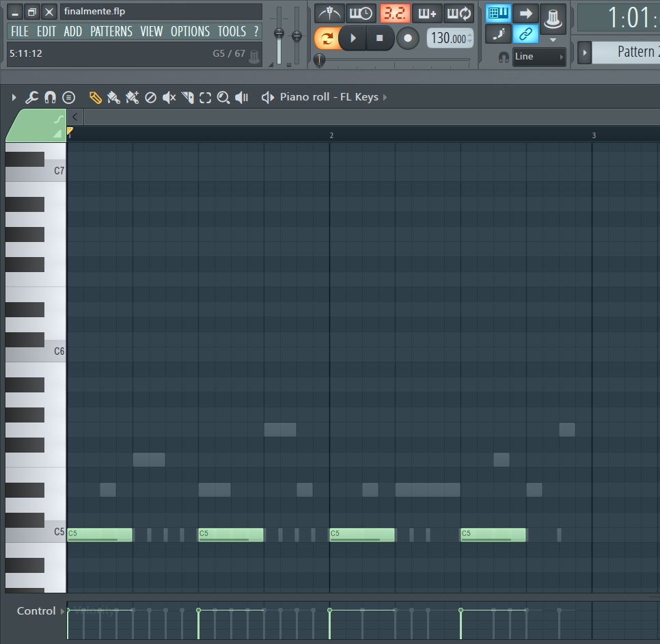The height and width of the screenshot is (644, 660).
Task: Open the piano roll options menu arrow
Action: [x=14, y=98]
